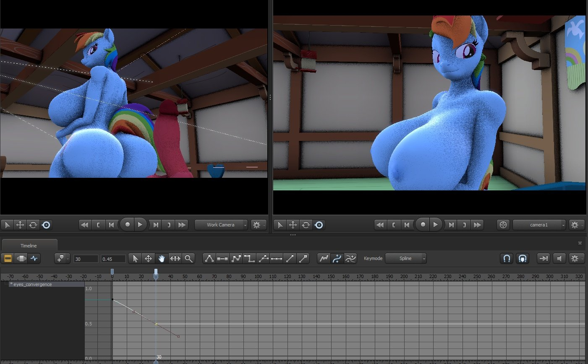The width and height of the screenshot is (588, 364).
Task: Click record in the Work Camera viewport controls
Action: tap(127, 224)
